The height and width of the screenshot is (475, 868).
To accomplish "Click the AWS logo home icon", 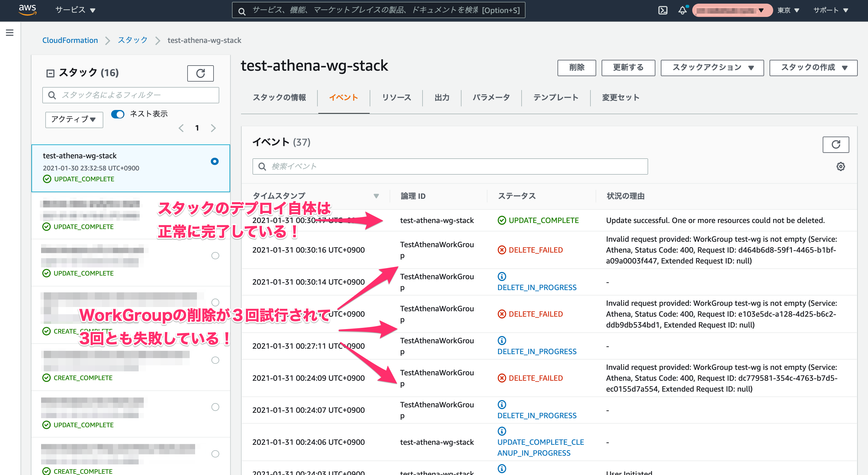I will pos(27,10).
